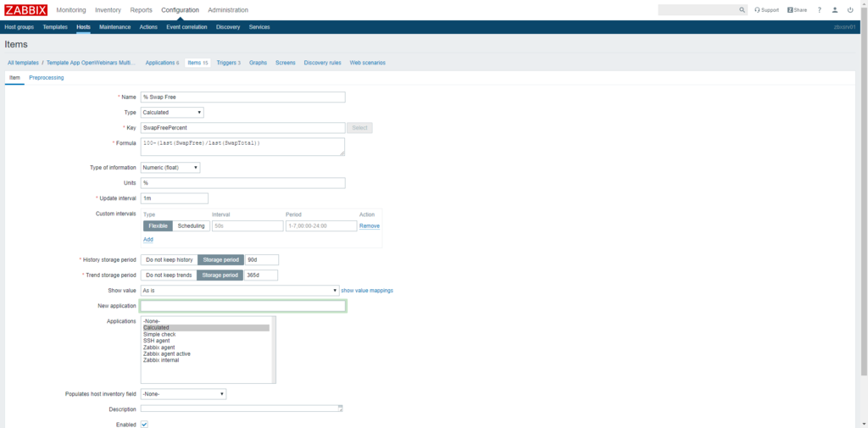Switch to the Preprocessing tab
868x428 pixels.
click(46, 77)
